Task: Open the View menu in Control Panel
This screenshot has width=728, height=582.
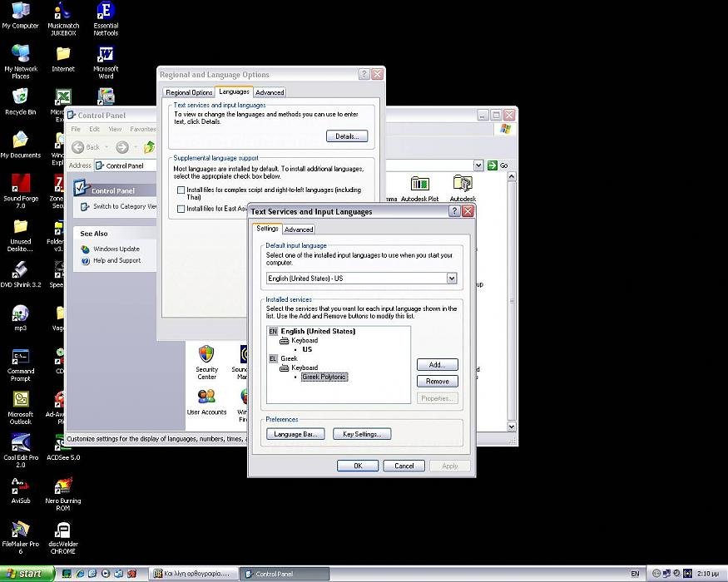Action: [115, 129]
